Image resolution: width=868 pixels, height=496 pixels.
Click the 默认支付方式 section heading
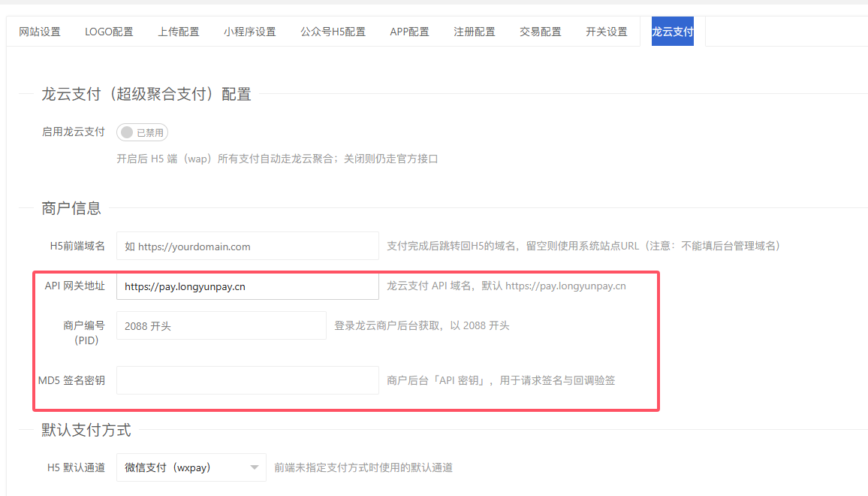coord(86,430)
